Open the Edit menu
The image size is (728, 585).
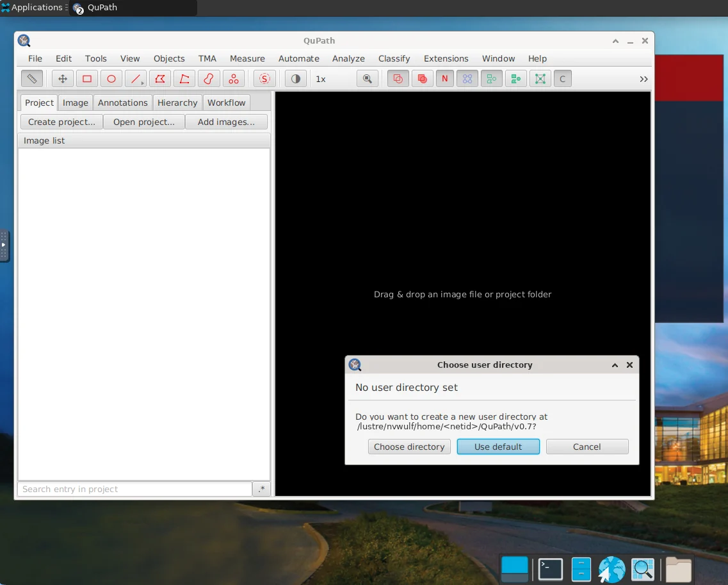63,58
